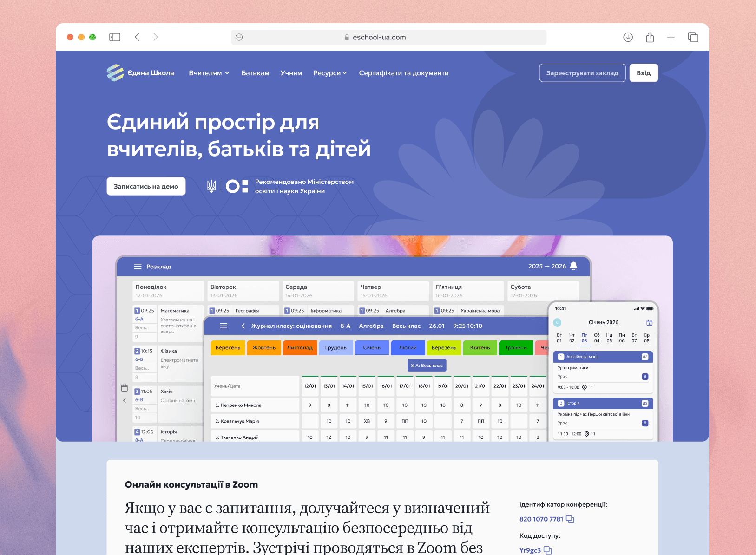The width and height of the screenshot is (756, 555).
Task: Click the Алгебра label in journal header
Action: tap(371, 326)
